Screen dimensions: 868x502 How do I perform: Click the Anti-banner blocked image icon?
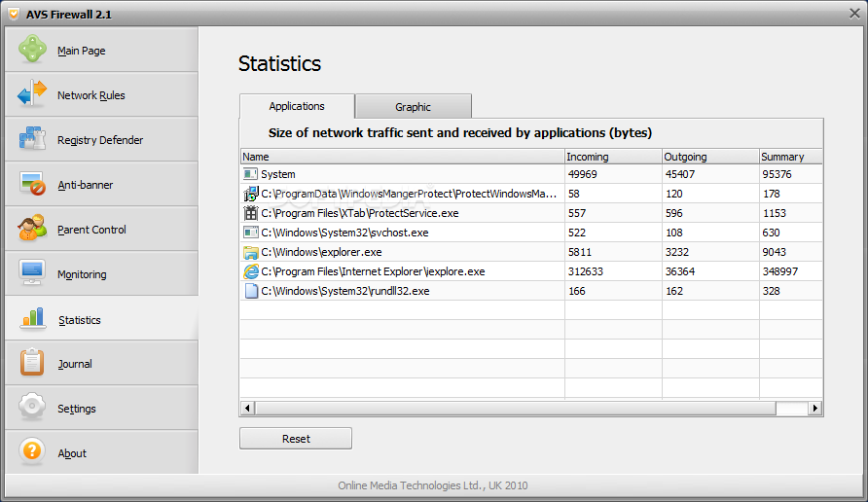[x=32, y=183]
